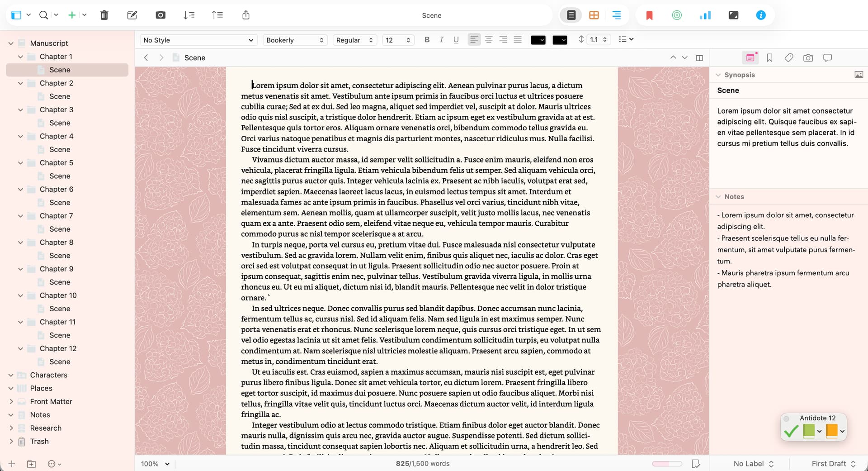Toggle bold formatting
Image resolution: width=868 pixels, height=471 pixels.
[x=427, y=40]
